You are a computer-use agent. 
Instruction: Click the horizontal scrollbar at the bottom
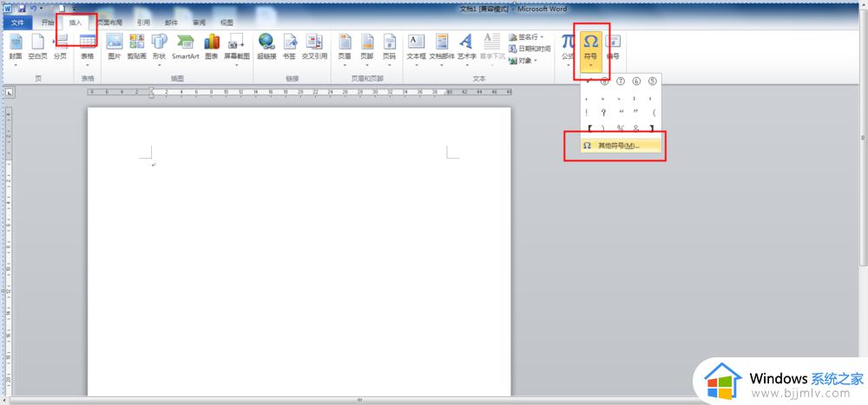click(360, 400)
